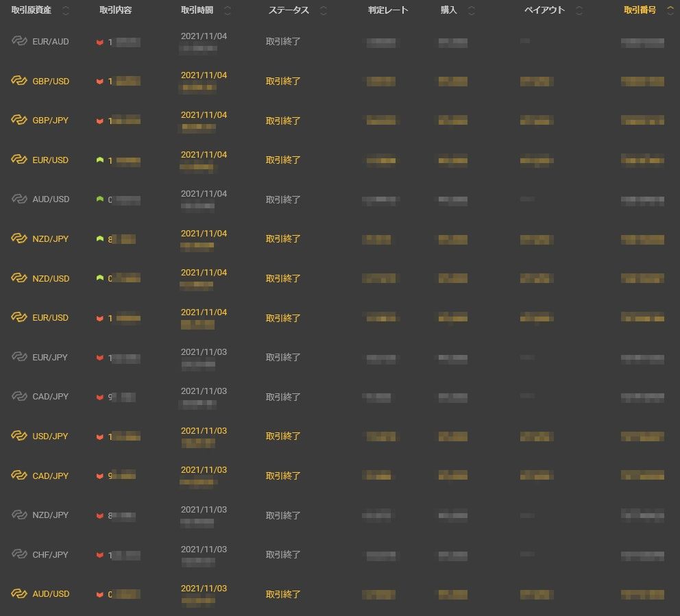680x616 pixels.
Task: Click the GBP/JPY asset icon
Action: (x=19, y=121)
